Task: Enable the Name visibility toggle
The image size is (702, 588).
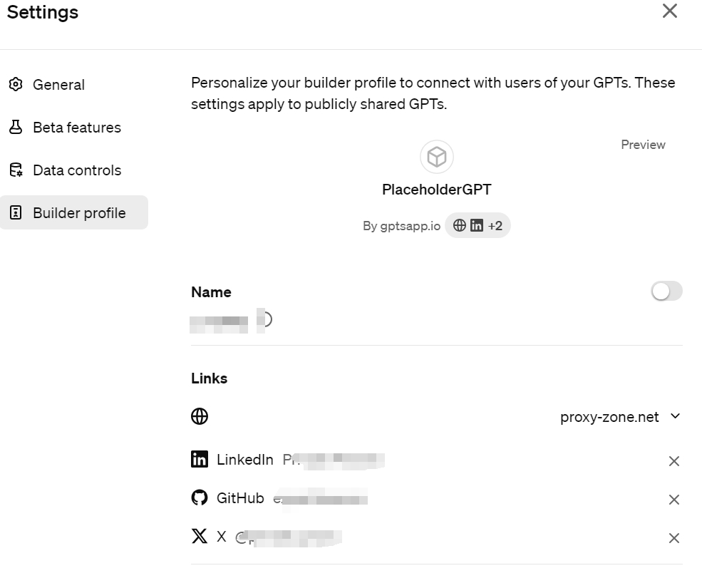Action: (666, 291)
